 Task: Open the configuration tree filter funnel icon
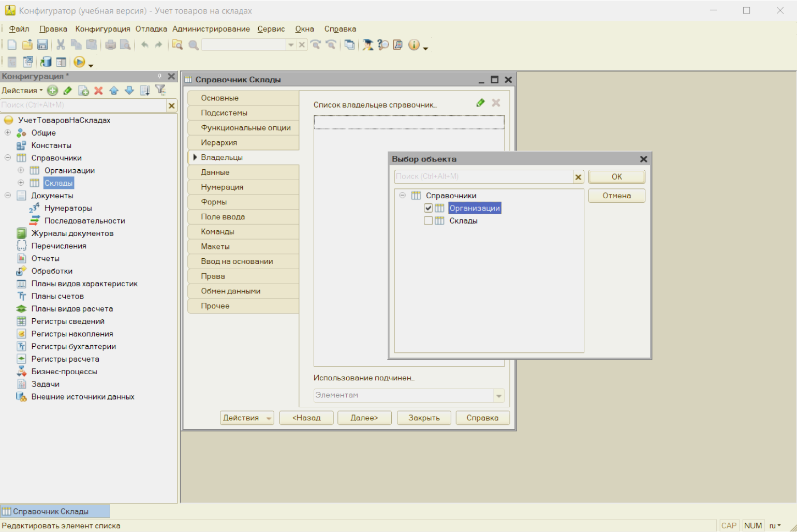click(160, 90)
